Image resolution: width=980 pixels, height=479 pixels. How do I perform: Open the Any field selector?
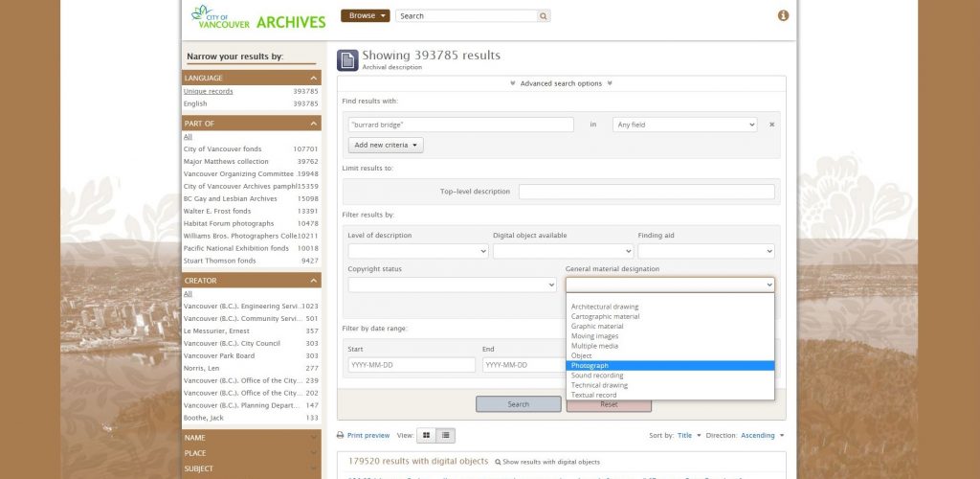[684, 125]
